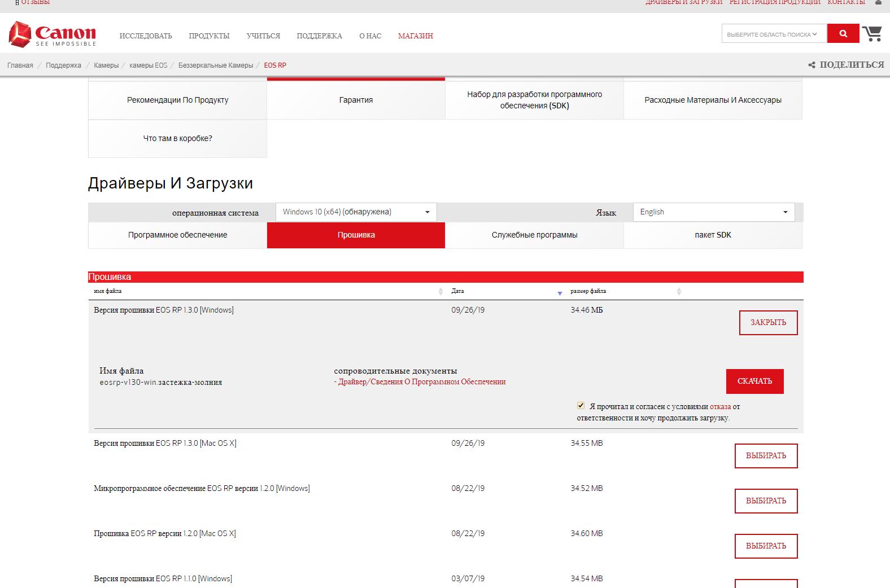Viewport: 890px width, 588px height.
Task: Click the Дата column header
Action: point(457,291)
